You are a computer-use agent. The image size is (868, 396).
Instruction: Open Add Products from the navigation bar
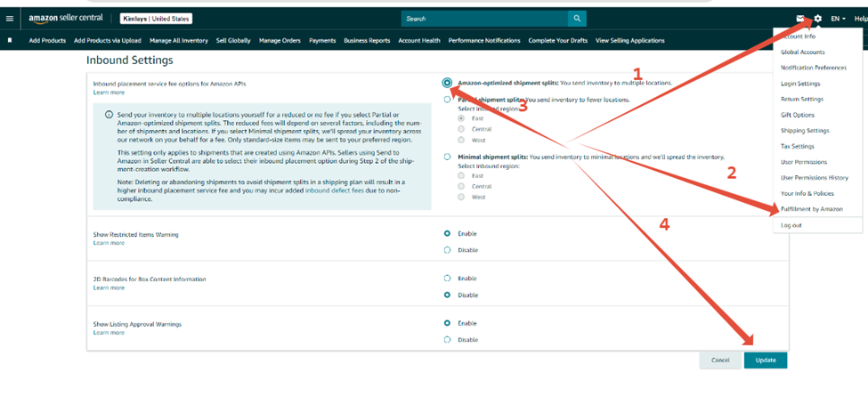(x=47, y=40)
